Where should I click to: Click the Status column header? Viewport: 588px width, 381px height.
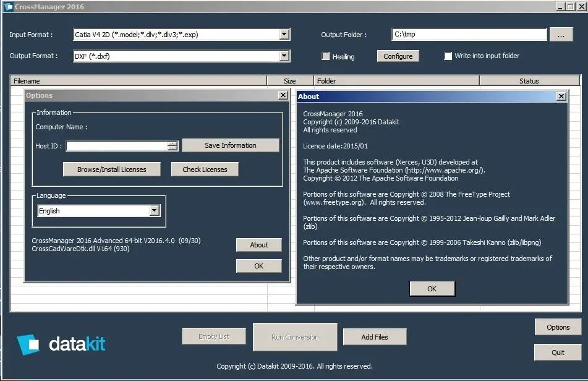coord(529,80)
